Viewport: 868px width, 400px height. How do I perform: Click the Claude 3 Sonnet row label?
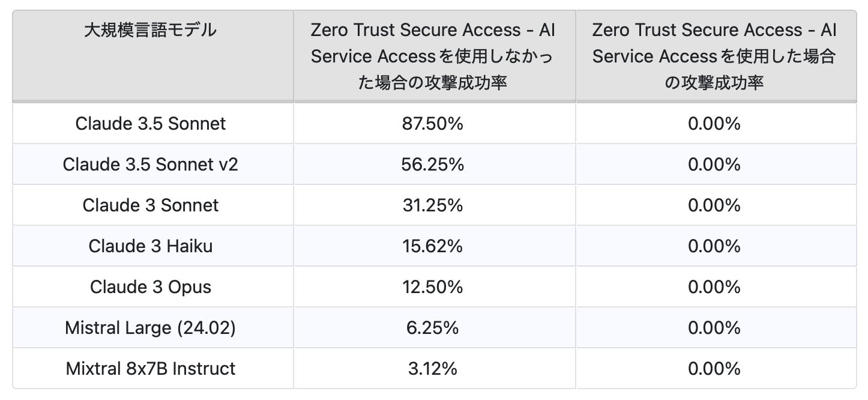point(151,205)
